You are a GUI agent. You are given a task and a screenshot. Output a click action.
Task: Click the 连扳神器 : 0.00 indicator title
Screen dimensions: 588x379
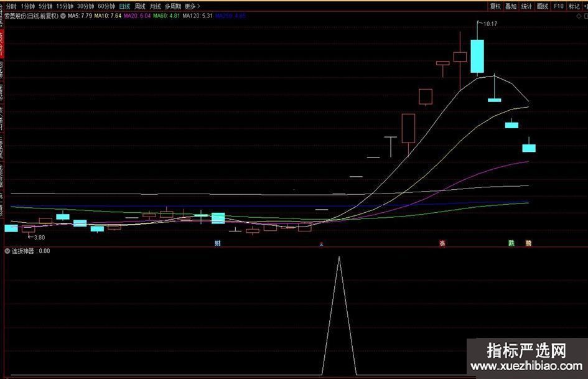(x=30, y=251)
